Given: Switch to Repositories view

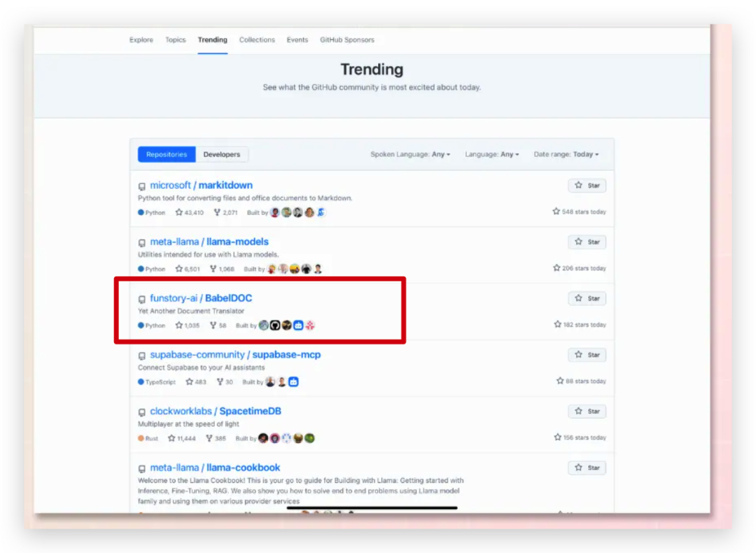Looking at the screenshot, I should (x=167, y=154).
